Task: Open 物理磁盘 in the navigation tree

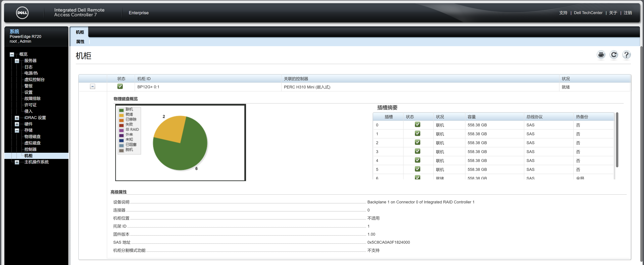Action: pyautogui.click(x=32, y=137)
